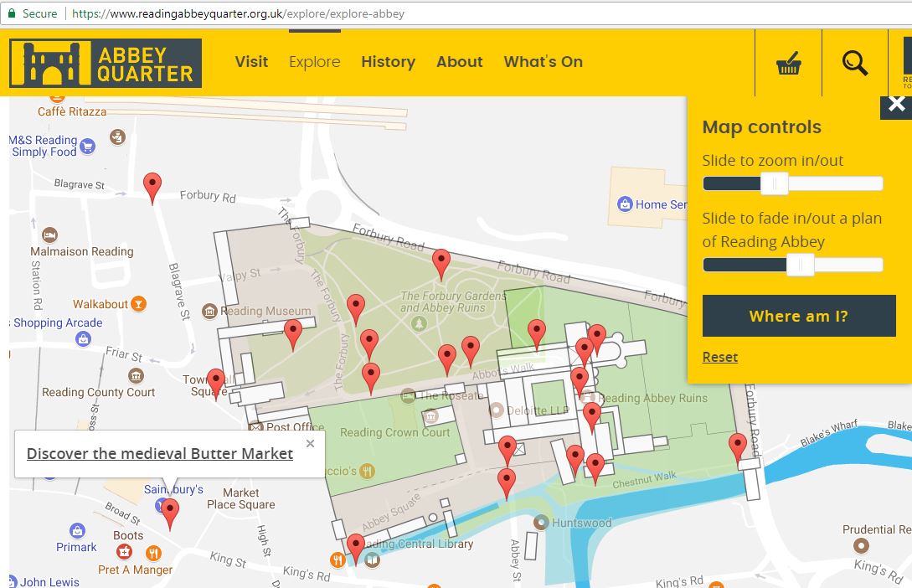Click the Market Place Square label
This screenshot has height=588, width=912.
click(x=241, y=498)
